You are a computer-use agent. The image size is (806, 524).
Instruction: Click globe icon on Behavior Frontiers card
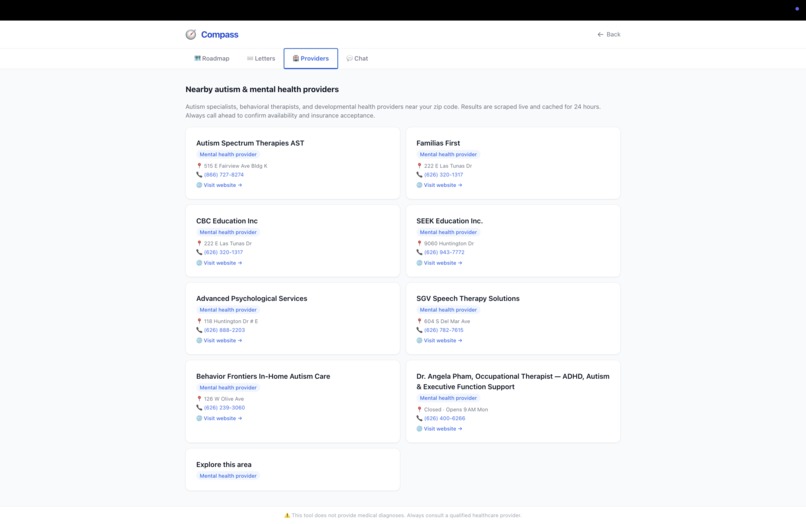[199, 418]
